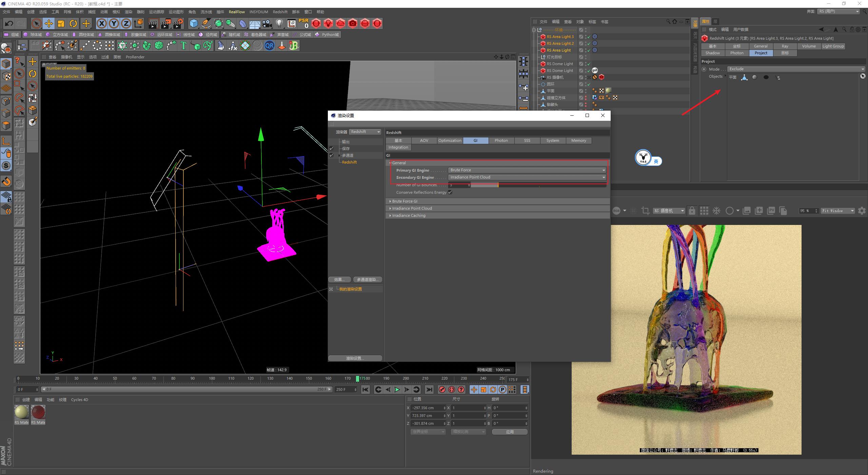Screen dimensions: 868x475
Task: Click the Render to Picture Viewer icon
Action: coord(165,23)
